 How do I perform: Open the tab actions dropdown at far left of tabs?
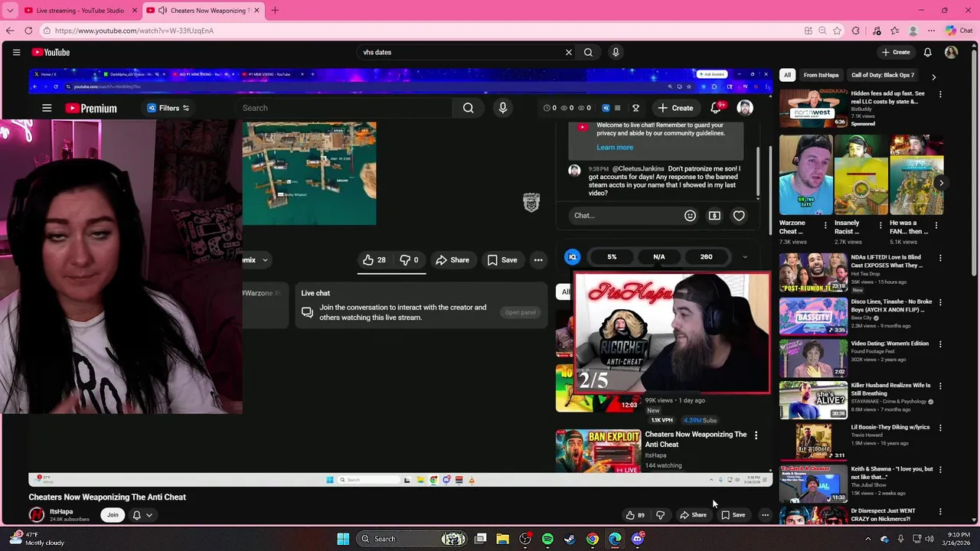10,11
